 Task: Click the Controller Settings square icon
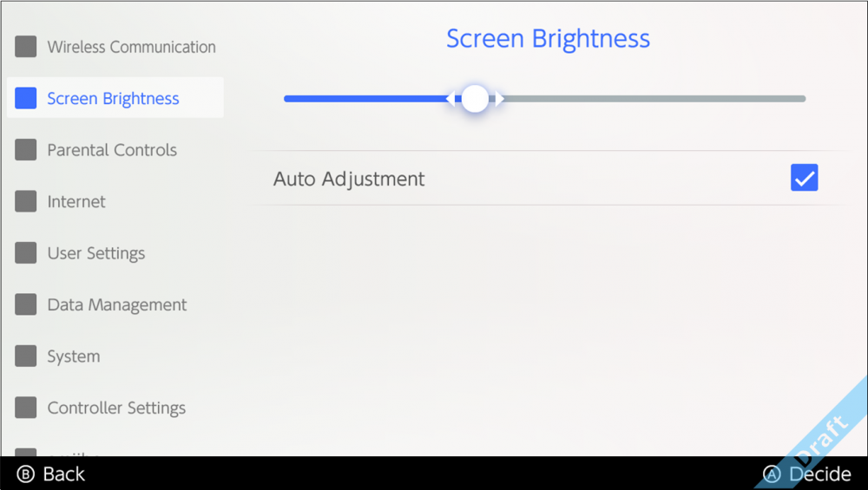[x=26, y=408]
